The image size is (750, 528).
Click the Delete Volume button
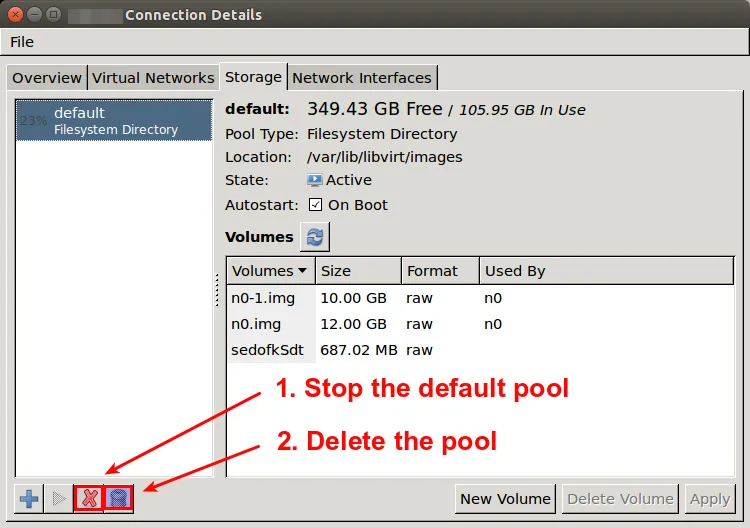(620, 499)
